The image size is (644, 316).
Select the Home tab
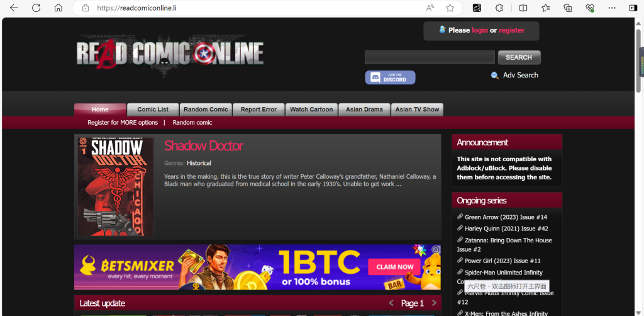(x=100, y=110)
